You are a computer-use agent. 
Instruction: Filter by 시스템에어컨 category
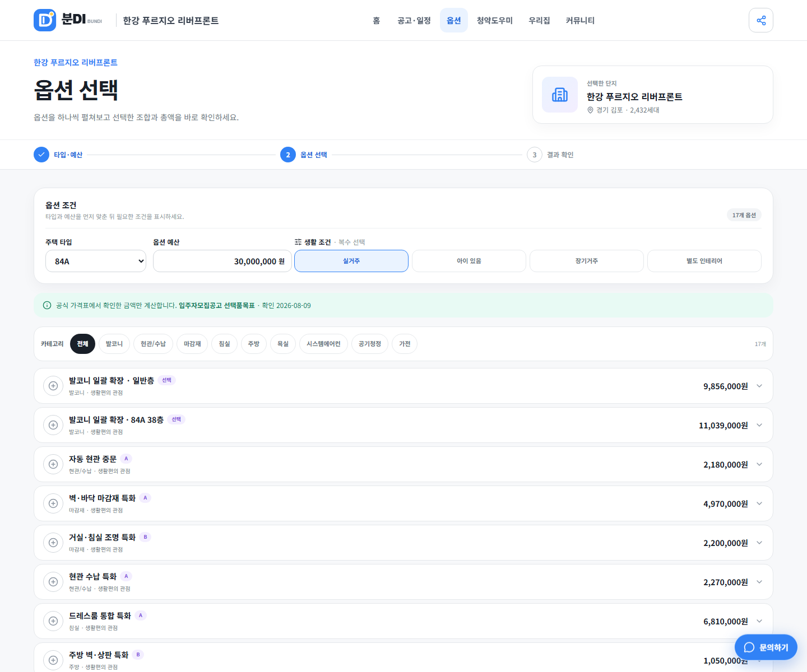pyautogui.click(x=323, y=344)
